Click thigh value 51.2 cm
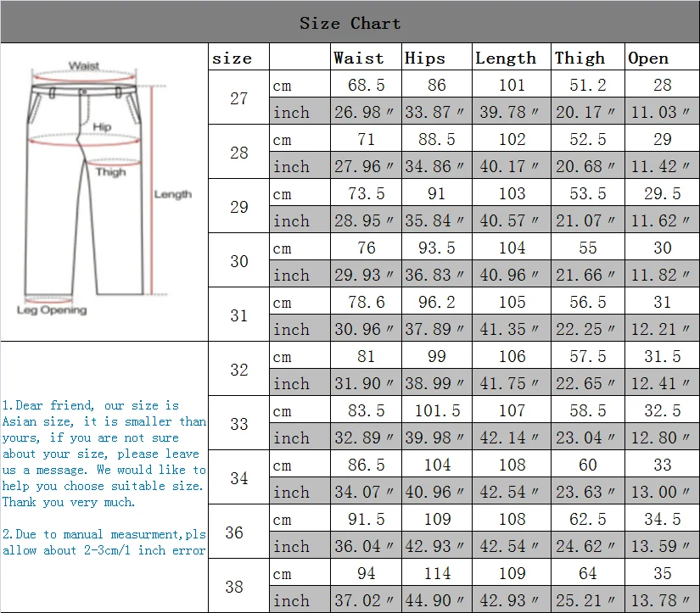The height and width of the screenshot is (613, 700). 587,85
